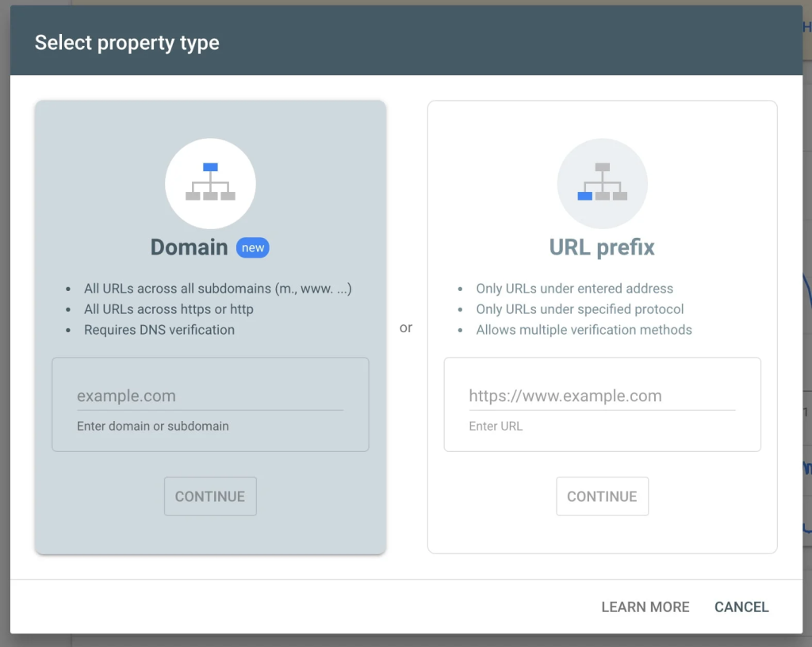Image resolution: width=812 pixels, height=647 pixels.
Task: Dismiss the dialog with CANCEL
Action: [741, 607]
